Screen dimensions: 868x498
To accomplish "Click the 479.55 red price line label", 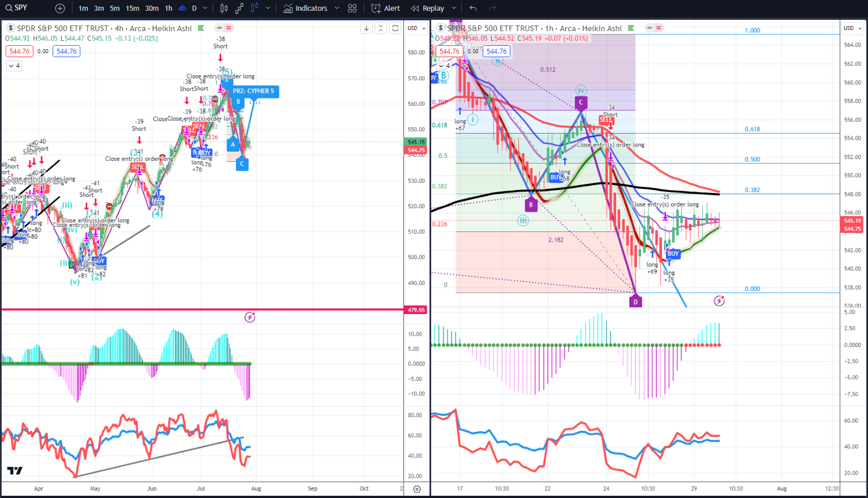I will pyautogui.click(x=416, y=310).
